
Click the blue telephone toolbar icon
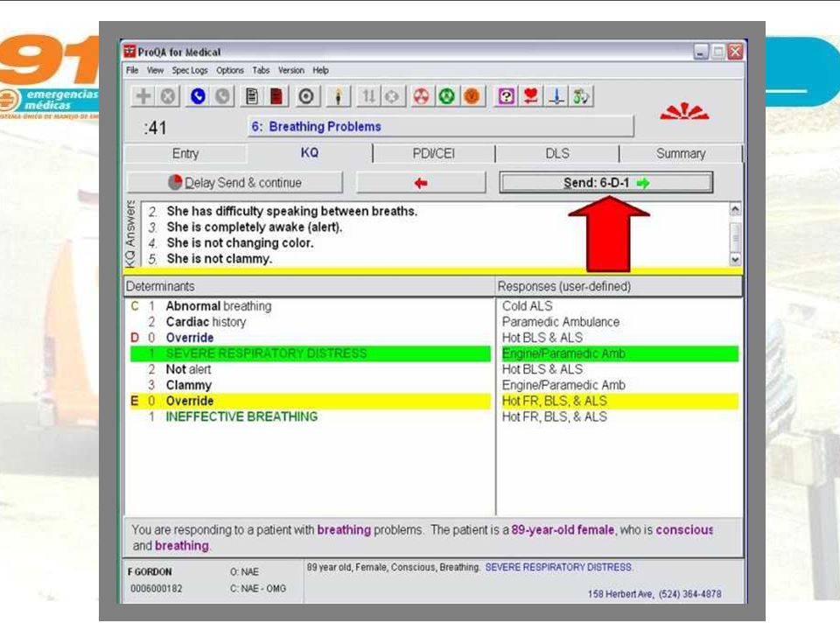(198, 96)
